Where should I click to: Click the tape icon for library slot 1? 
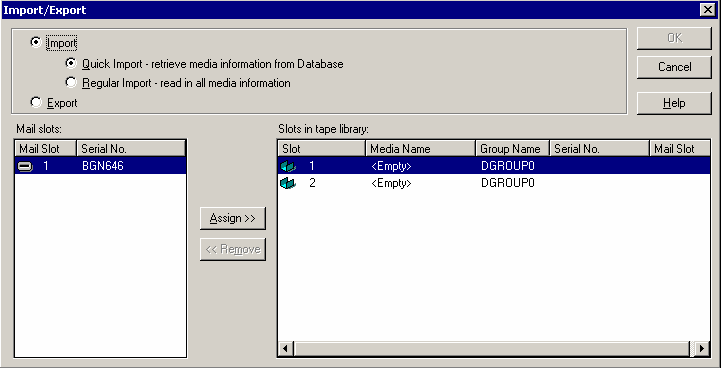click(x=288, y=166)
